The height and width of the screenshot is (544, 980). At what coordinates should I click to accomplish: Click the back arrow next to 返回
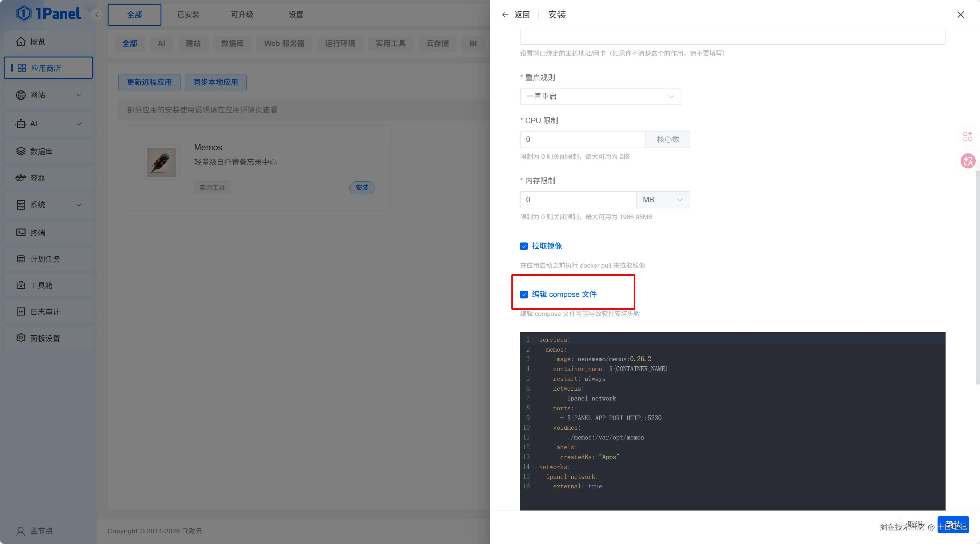505,15
